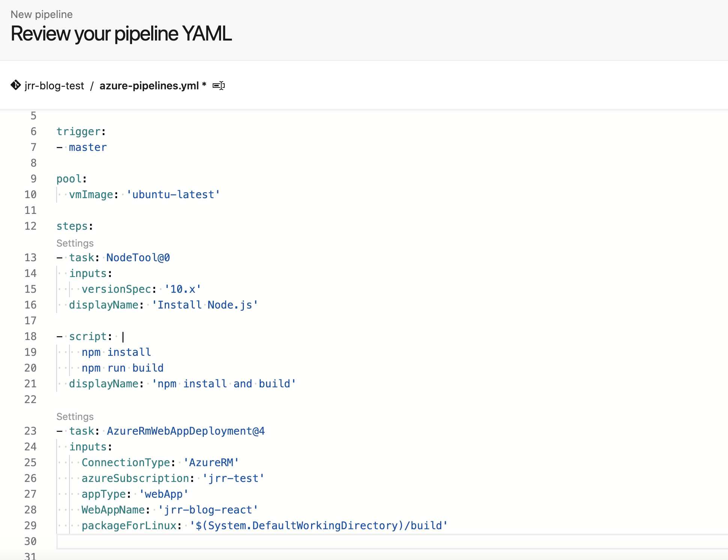Click azureSubscription 'jrr-test' value
Viewport: 728px width, 560px height.
tap(233, 478)
